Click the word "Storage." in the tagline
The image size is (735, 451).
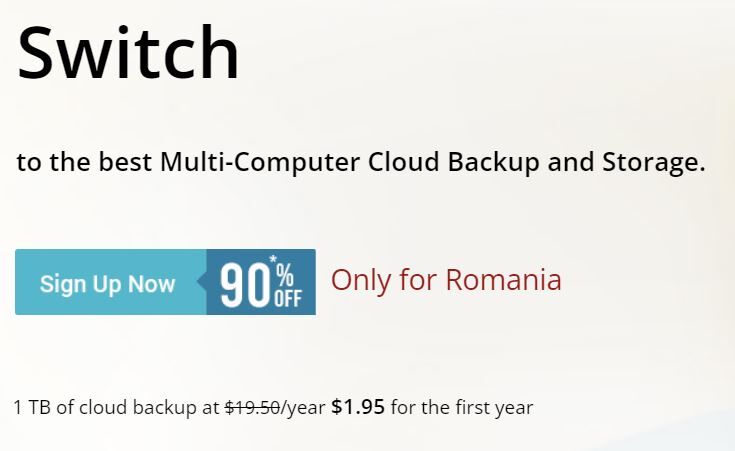coord(653,163)
